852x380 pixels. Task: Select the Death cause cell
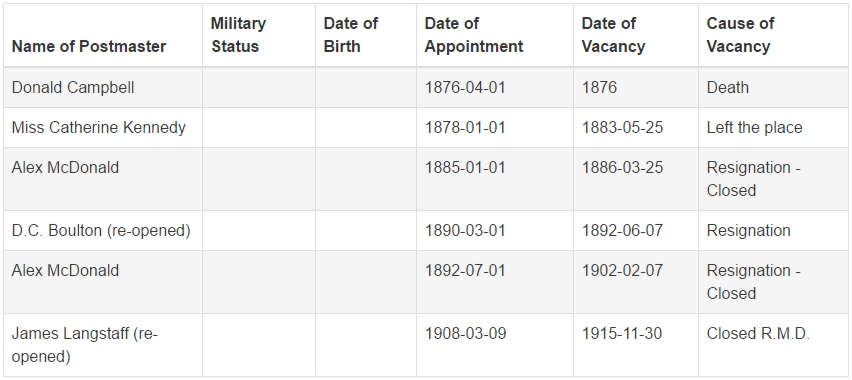tap(728, 88)
